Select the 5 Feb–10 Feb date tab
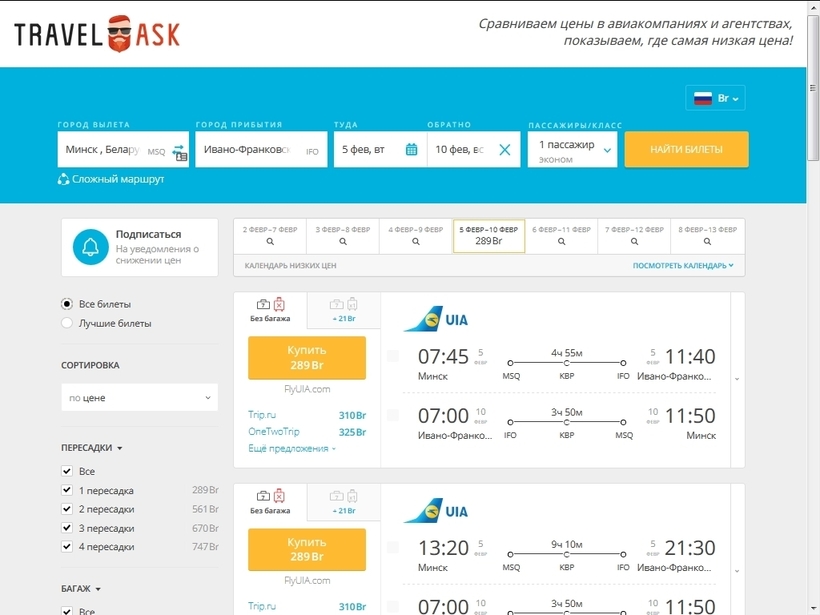The height and width of the screenshot is (615, 820). [488, 236]
